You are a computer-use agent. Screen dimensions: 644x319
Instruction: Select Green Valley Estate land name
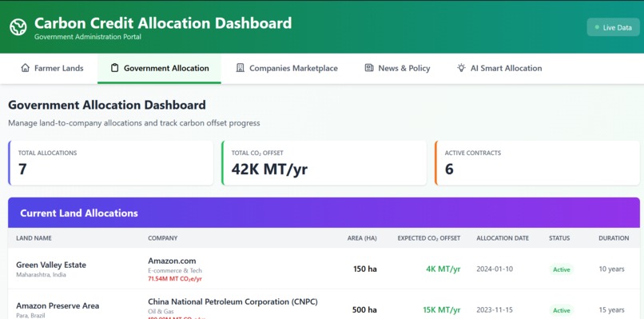[51, 265]
